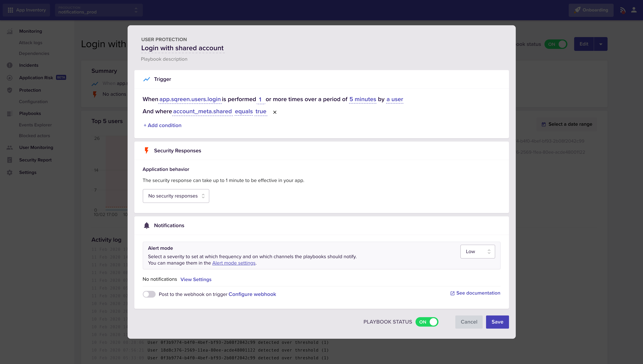Open the No security responses dropdown
Screen dimensions: 643x364
point(176,196)
